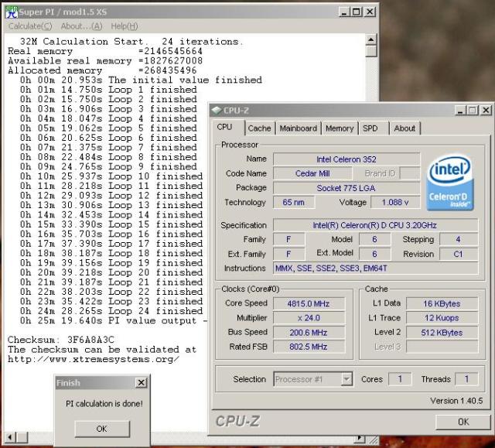
Task: Click the 'Checksum: 3F6A8A3C' line
Action: 61,340
